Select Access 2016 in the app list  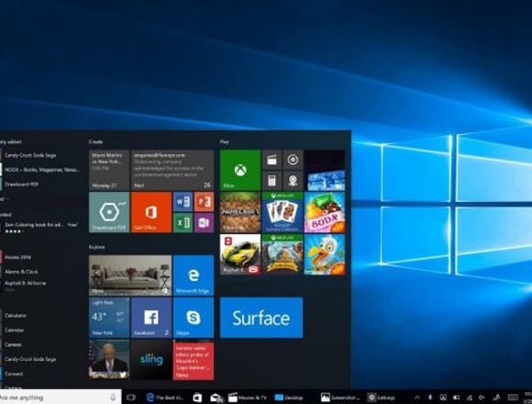tap(17, 257)
